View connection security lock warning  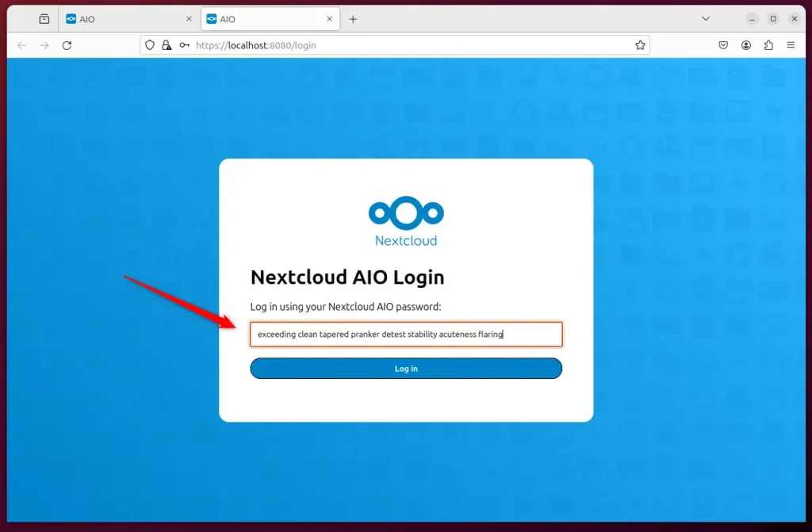pyautogui.click(x=167, y=45)
